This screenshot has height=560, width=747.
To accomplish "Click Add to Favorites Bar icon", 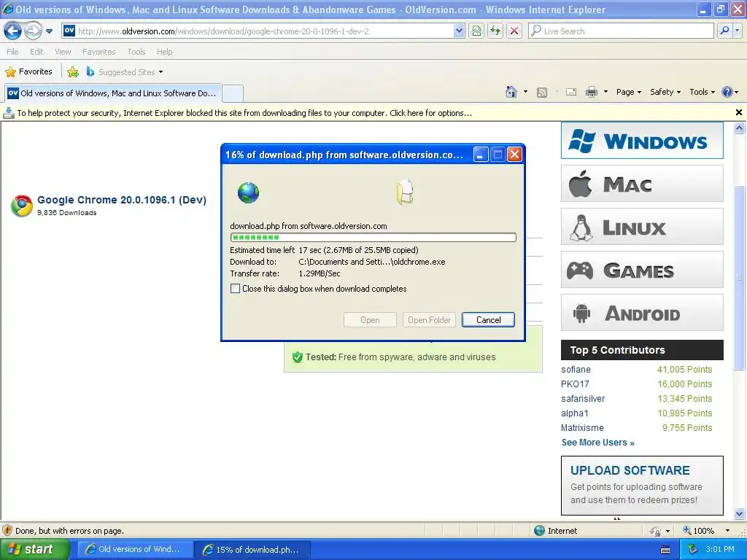I will (x=73, y=72).
